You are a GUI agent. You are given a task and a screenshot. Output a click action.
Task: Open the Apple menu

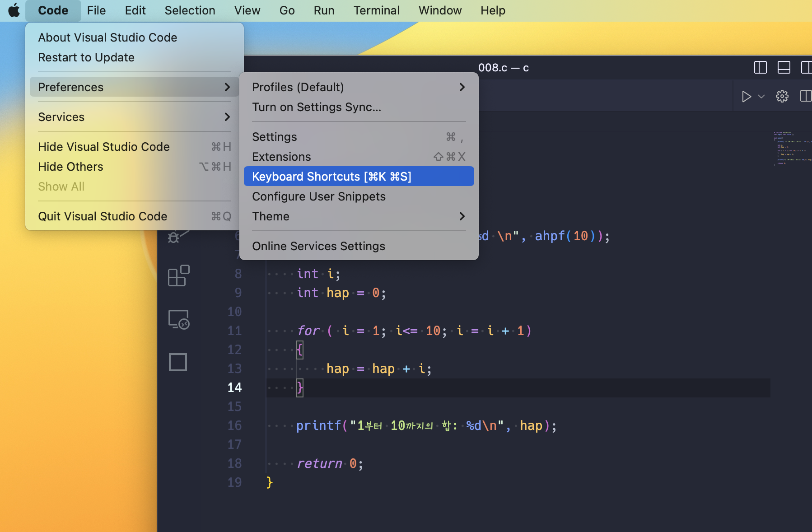(14, 10)
